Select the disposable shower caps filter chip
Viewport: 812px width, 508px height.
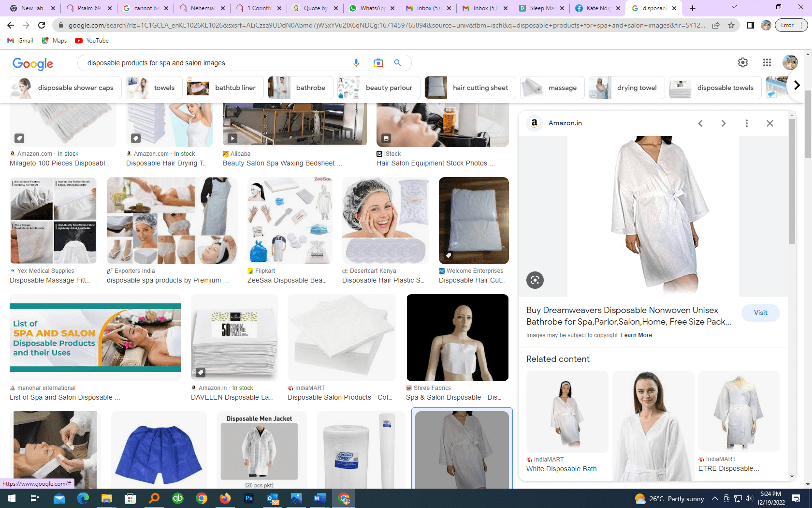pyautogui.click(x=66, y=88)
